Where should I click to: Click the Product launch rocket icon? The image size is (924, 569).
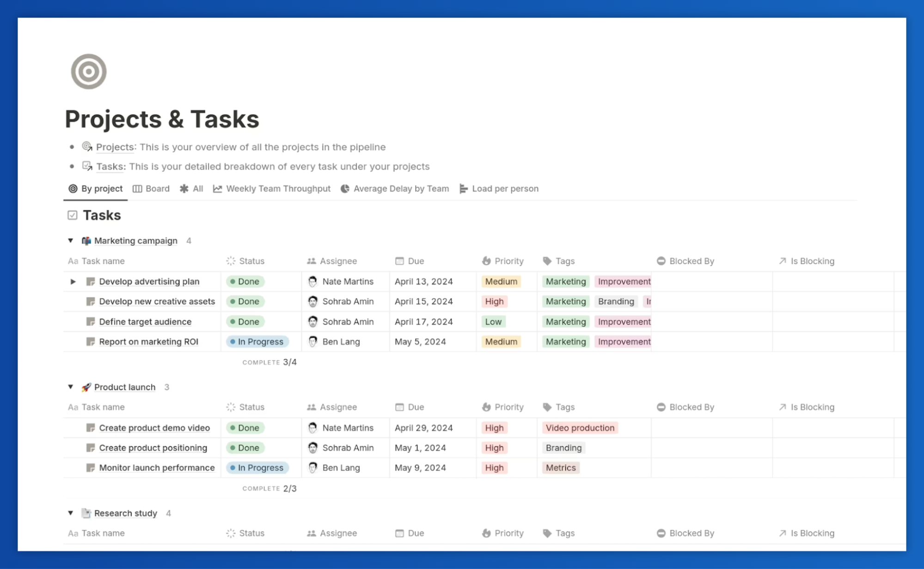(86, 387)
